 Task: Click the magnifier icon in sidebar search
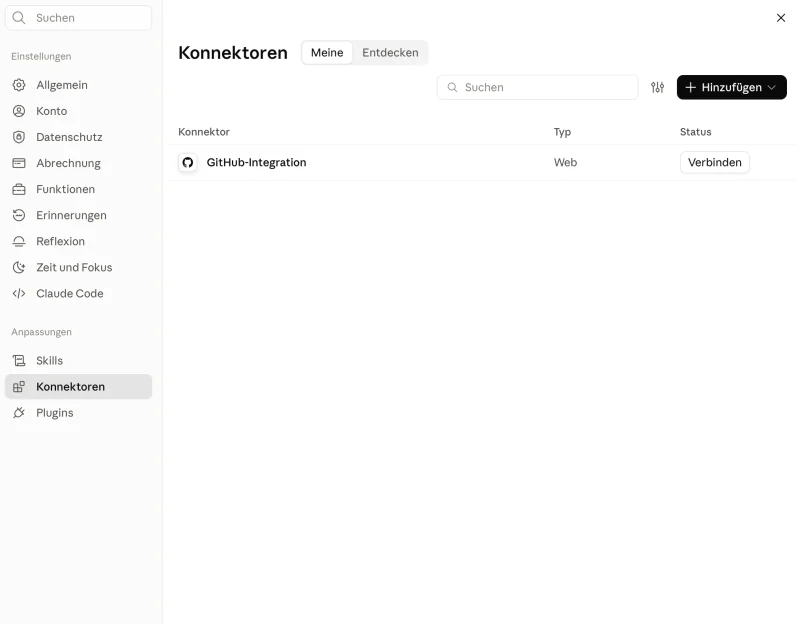[x=19, y=18]
